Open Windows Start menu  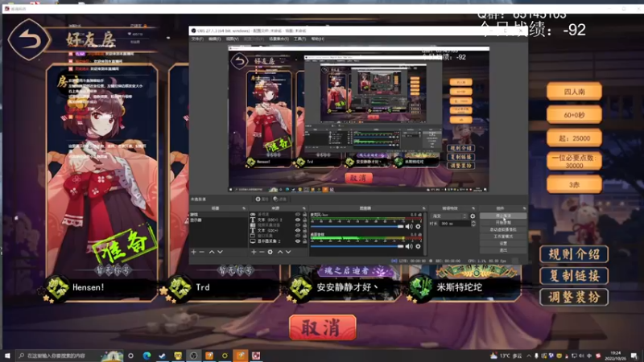click(x=7, y=356)
